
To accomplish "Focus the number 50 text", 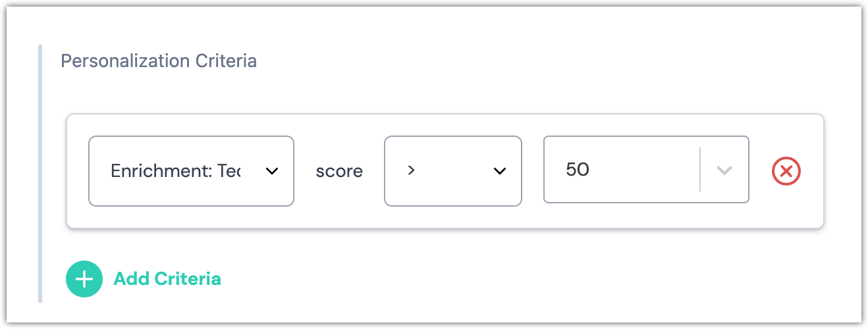I will (578, 170).
